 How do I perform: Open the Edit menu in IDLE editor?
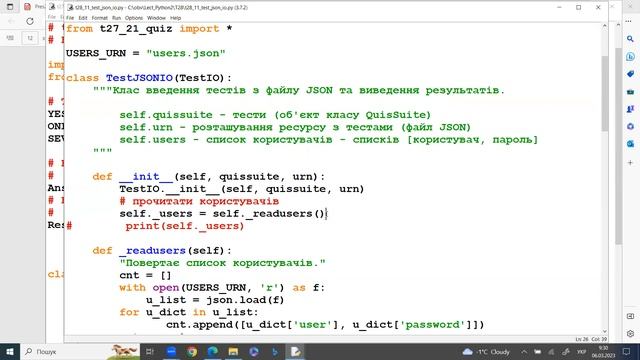(x=83, y=18)
